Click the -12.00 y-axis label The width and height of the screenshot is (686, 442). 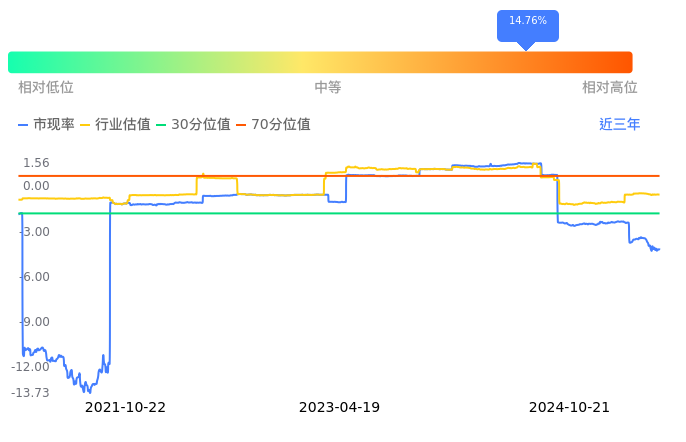coord(33,367)
